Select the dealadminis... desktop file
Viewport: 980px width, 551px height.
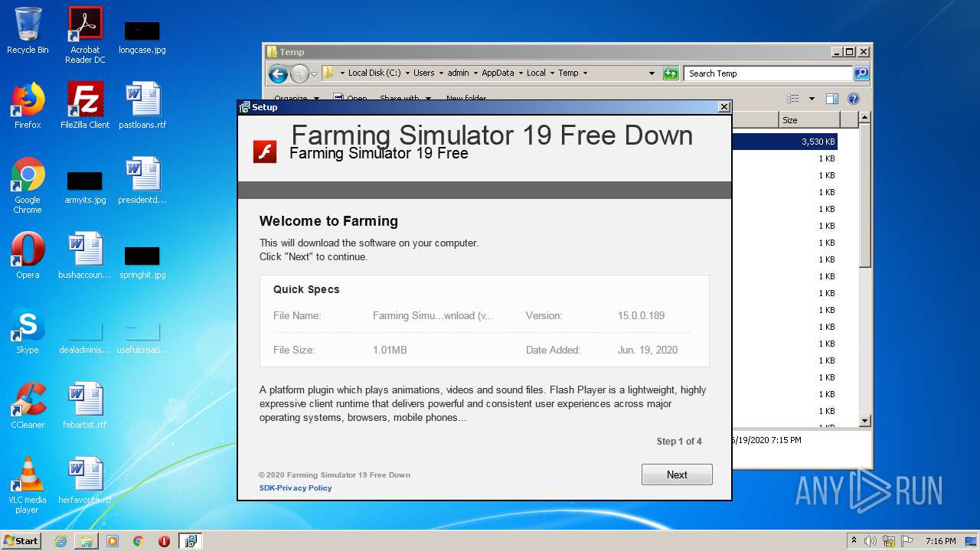click(x=85, y=337)
